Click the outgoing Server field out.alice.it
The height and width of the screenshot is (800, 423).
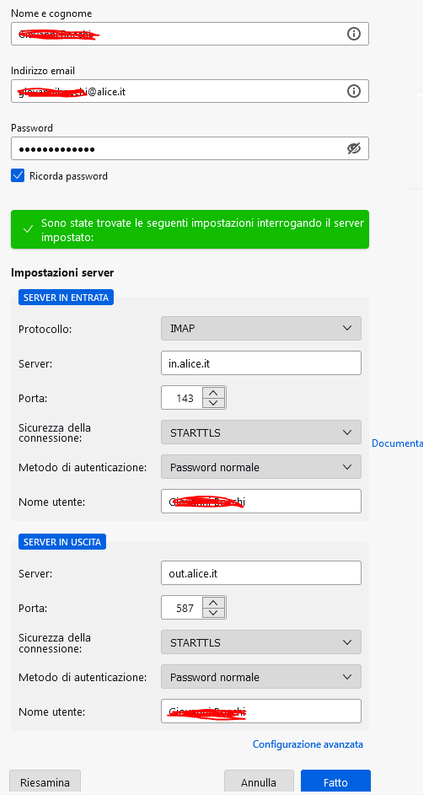click(x=261, y=573)
